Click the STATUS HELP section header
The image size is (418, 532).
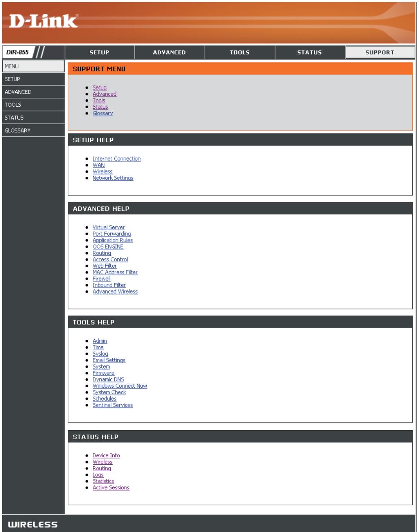[240, 437]
